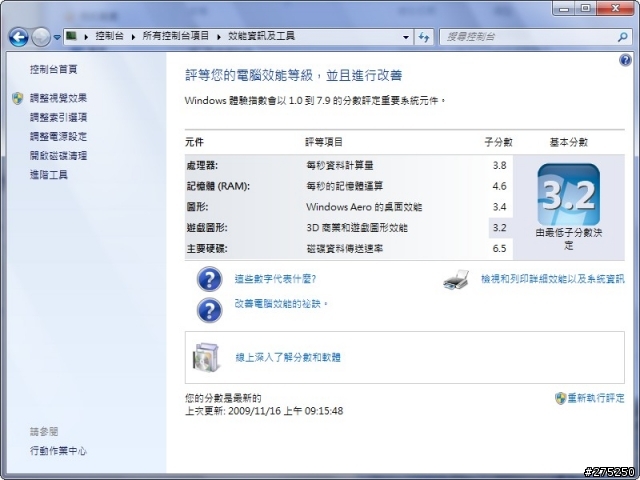Click the printer icon
The width and height of the screenshot is (640, 480).
456,280
